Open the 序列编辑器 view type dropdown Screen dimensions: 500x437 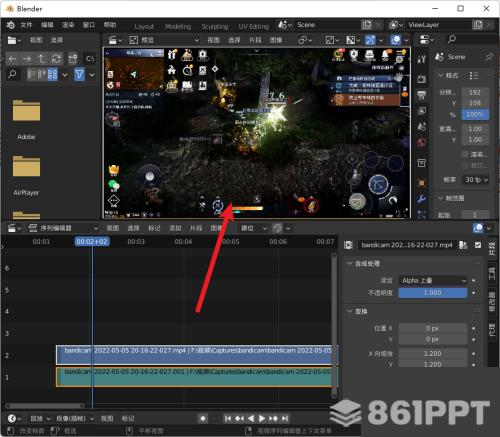64,228
